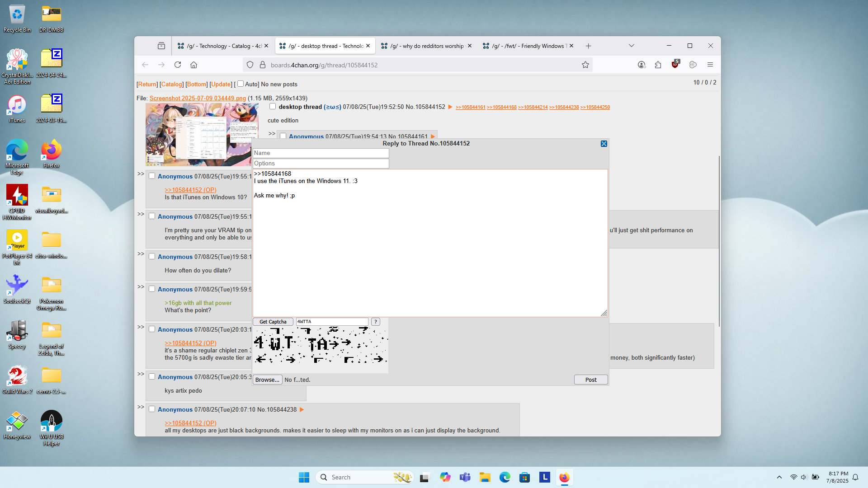List all tabs dropdown chevron
Viewport: 868px width, 488px height.
click(632, 46)
